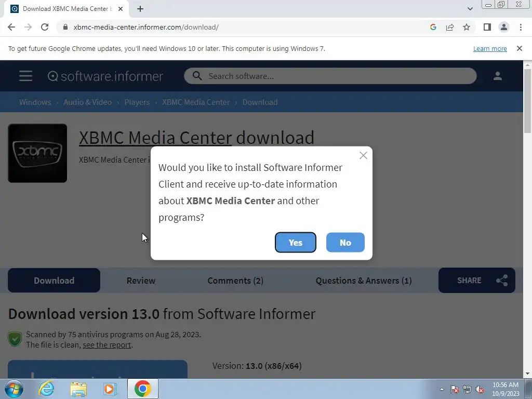Expand the tab search dropdown arrow
532x399 pixels.
(470, 9)
